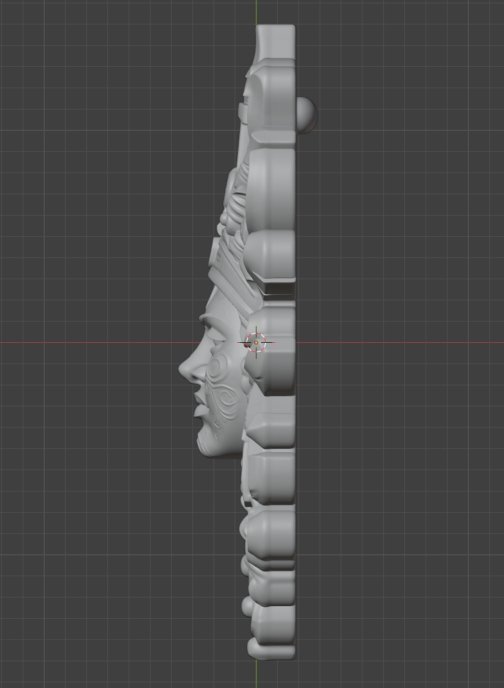Click the flat back edge of the model

295,342
